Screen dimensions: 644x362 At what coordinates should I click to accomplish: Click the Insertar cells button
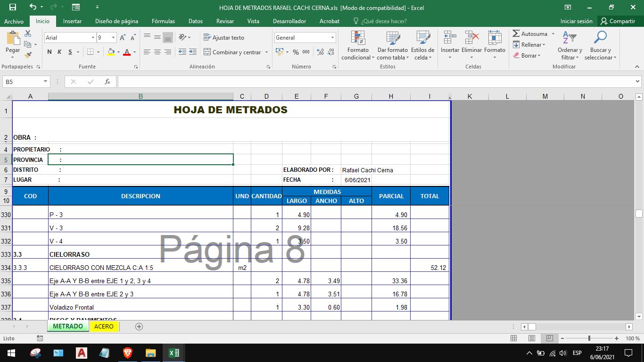pyautogui.click(x=450, y=46)
